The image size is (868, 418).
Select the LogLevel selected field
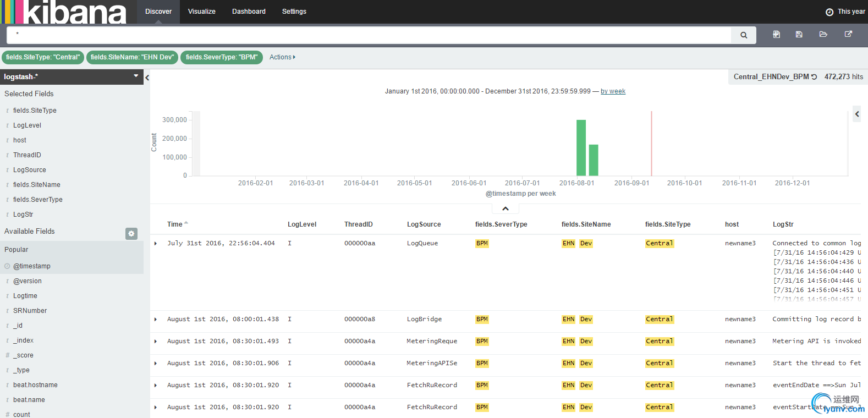tap(27, 125)
